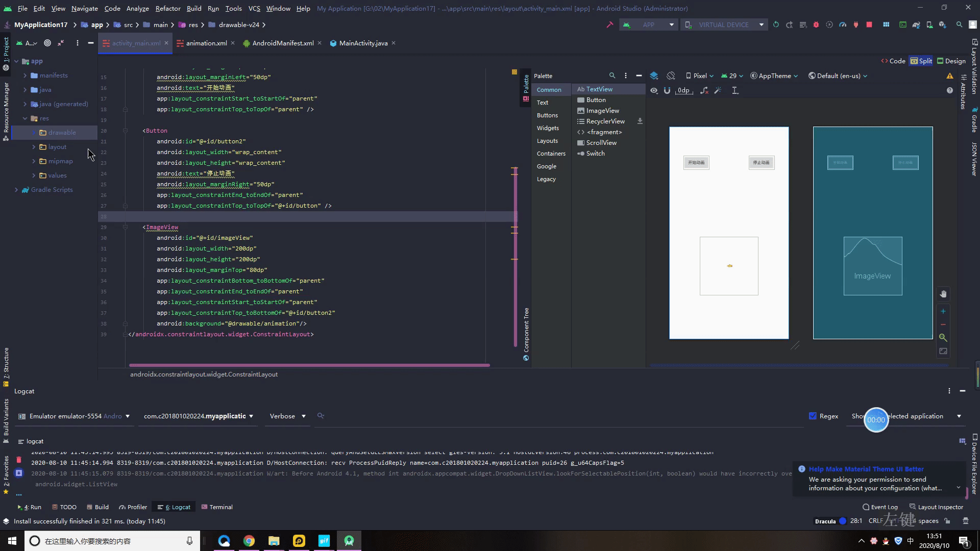The width and height of the screenshot is (980, 551).
Task: Click the Debug app bug icon
Action: point(816,24)
